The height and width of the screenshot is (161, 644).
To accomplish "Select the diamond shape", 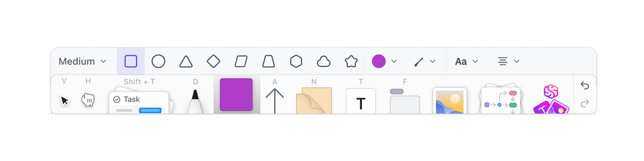I will click(x=214, y=61).
